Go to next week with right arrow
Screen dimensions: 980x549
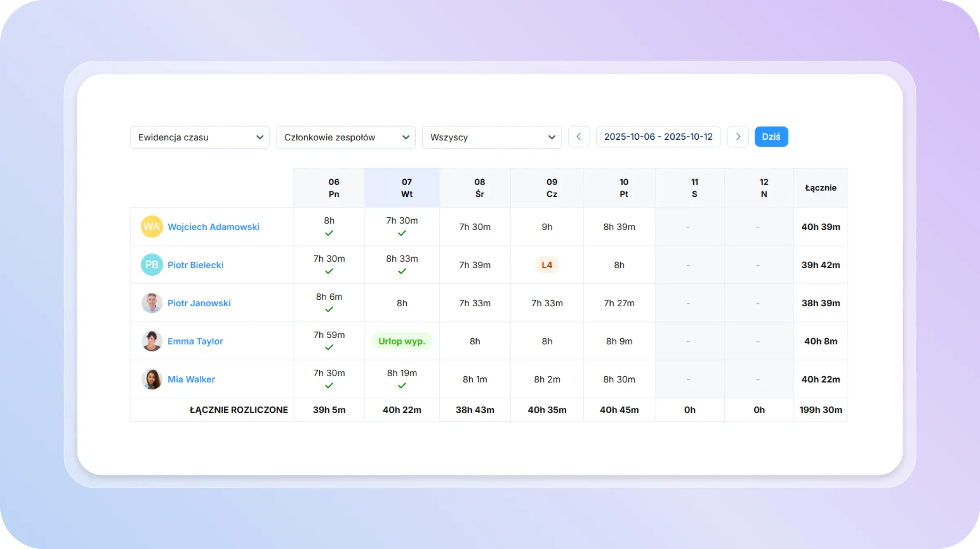[737, 137]
